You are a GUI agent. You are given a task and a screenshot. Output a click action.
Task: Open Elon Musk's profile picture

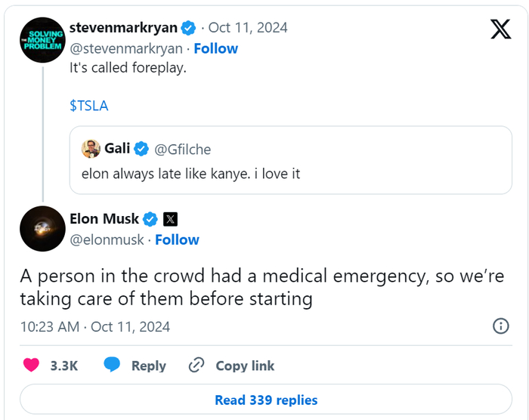pyautogui.click(x=42, y=228)
